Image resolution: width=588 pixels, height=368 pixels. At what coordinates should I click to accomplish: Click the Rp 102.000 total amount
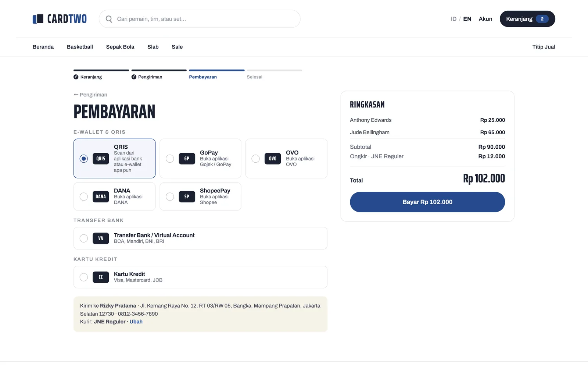484,178
